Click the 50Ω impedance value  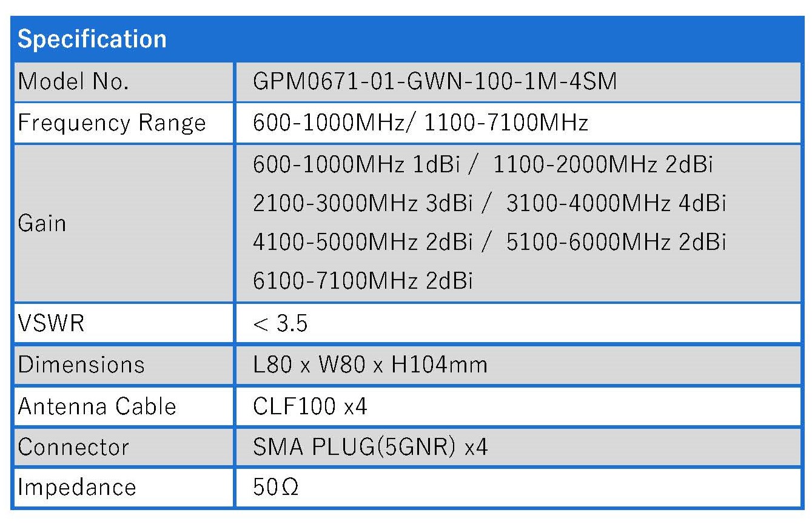click(276, 487)
